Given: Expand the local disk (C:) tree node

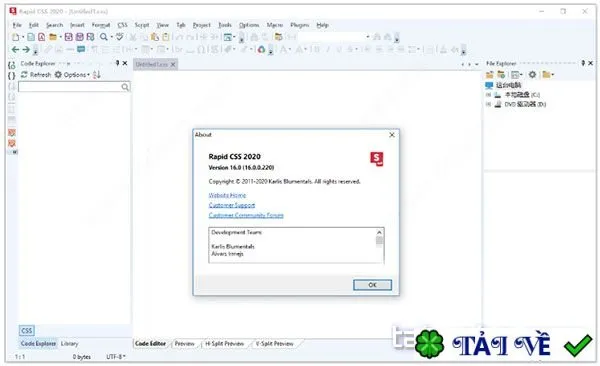Looking at the screenshot, I should pyautogui.click(x=488, y=95).
